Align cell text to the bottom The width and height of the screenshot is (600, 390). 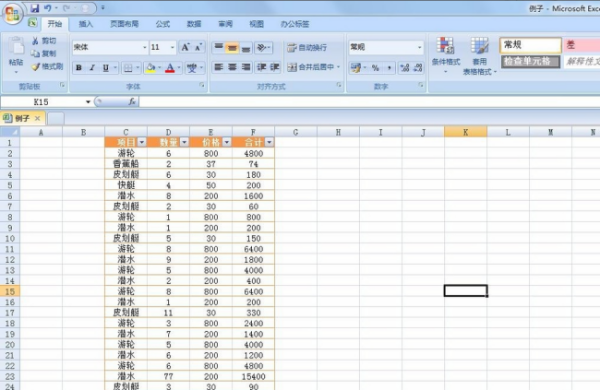coord(246,47)
